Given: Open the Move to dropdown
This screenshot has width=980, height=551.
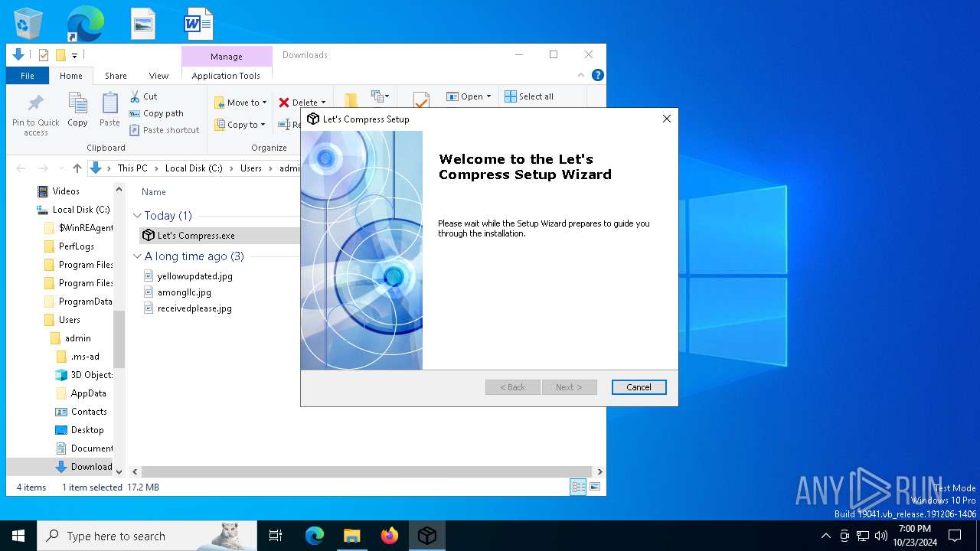Looking at the screenshot, I should pyautogui.click(x=240, y=103).
